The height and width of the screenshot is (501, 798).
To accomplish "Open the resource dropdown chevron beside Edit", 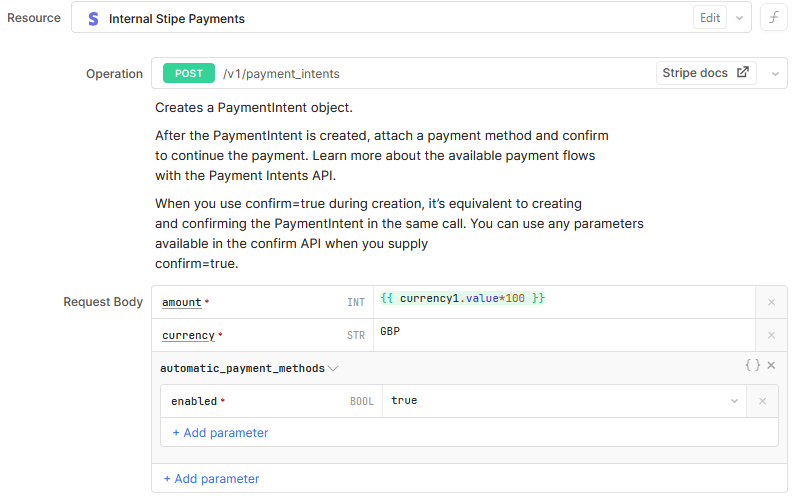I will pos(739,18).
